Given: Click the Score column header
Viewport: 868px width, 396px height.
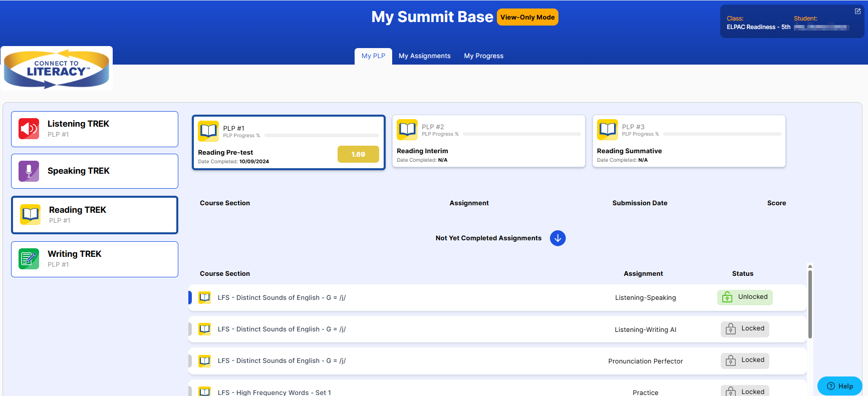Looking at the screenshot, I should point(776,203).
